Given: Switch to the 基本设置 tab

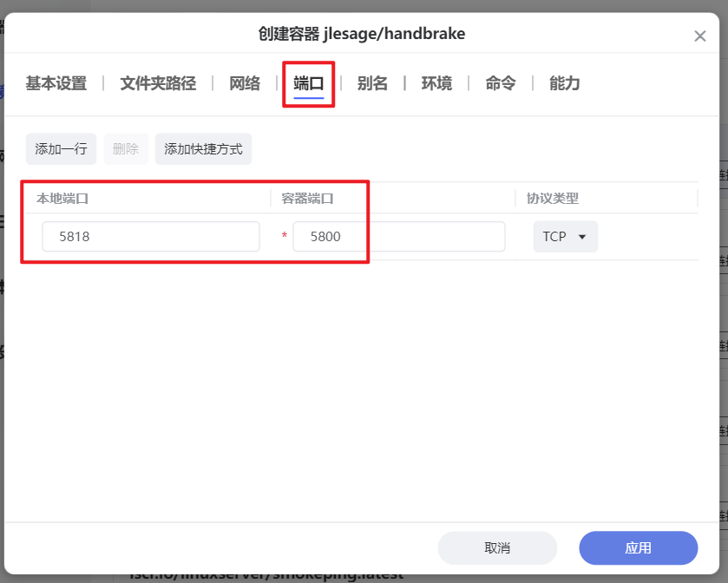Looking at the screenshot, I should tap(56, 83).
